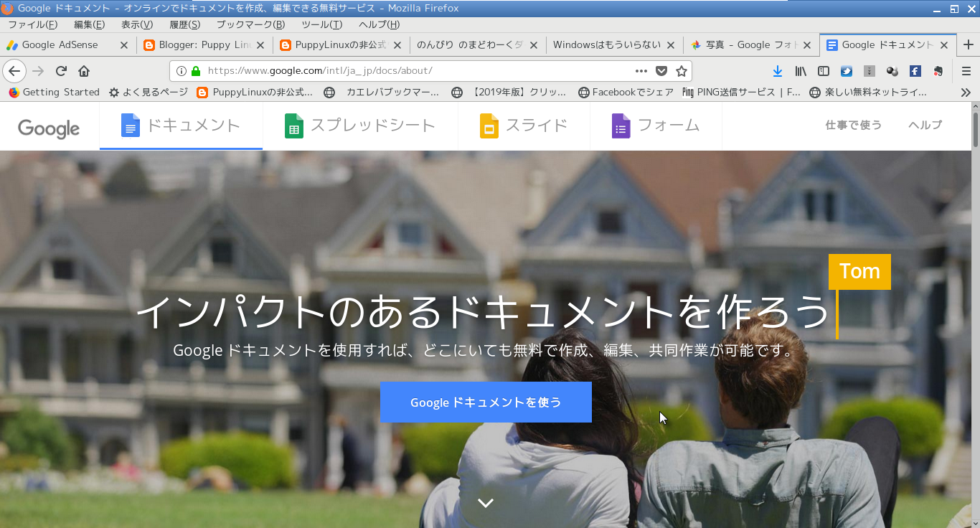Open the ヘルプ(H) menu

pyautogui.click(x=379, y=24)
